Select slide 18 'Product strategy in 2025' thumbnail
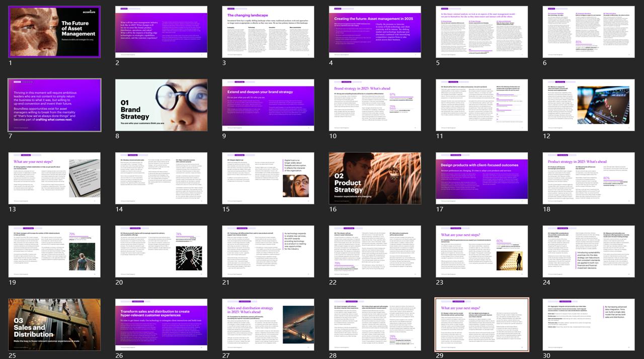The width and height of the screenshot is (644, 359). [589, 178]
